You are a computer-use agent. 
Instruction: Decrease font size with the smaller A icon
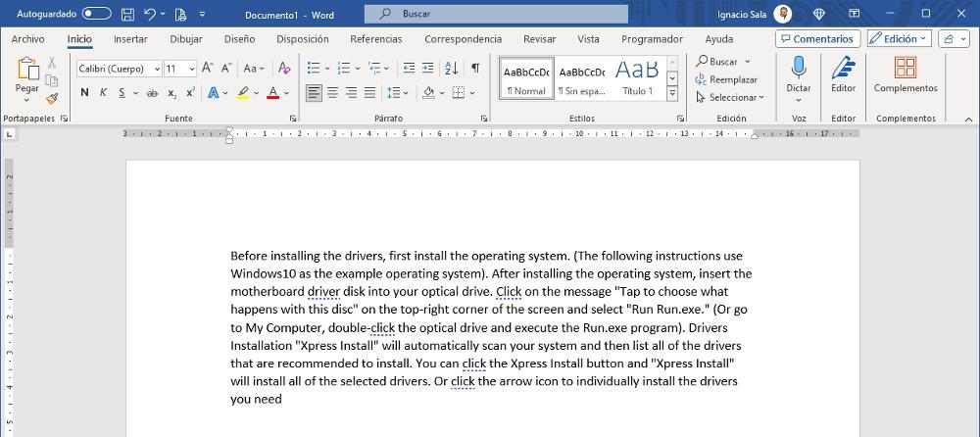227,69
